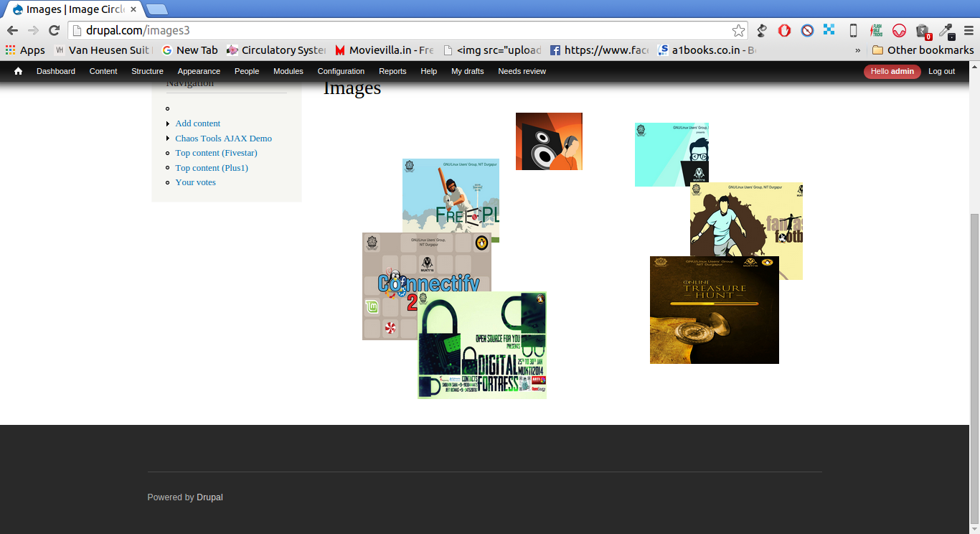This screenshot has width=980, height=534.
Task: Open the Help admin menu
Action: click(429, 71)
